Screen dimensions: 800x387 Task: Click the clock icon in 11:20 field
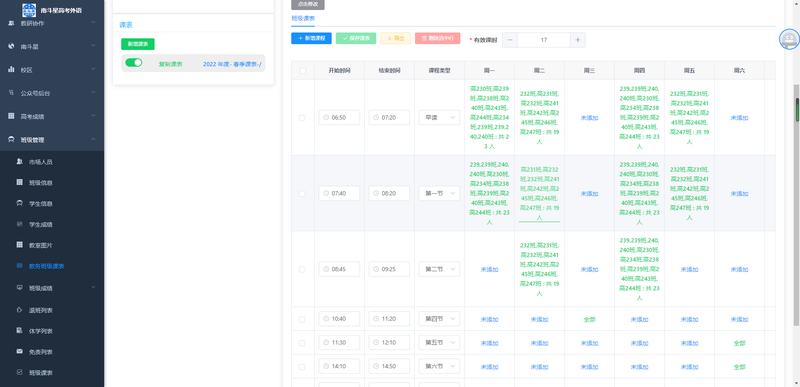coord(376,319)
